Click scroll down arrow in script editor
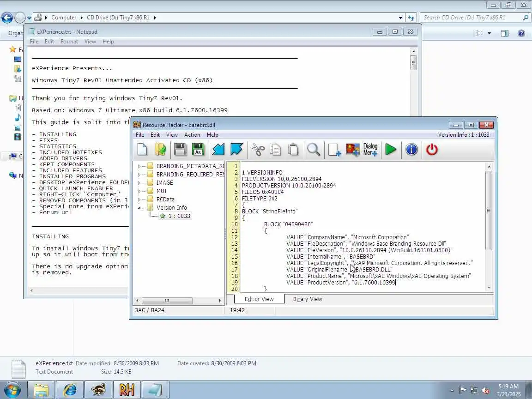This screenshot has width=532, height=399. (489, 288)
